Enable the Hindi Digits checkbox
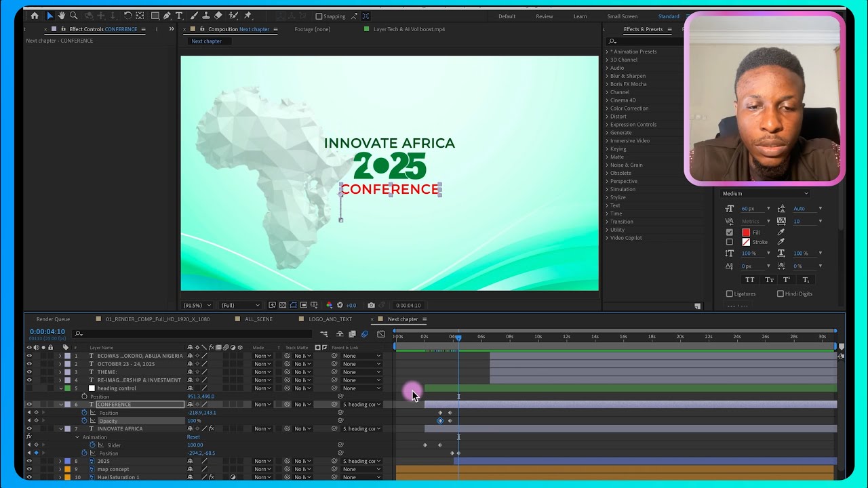868x488 pixels. 781,293
